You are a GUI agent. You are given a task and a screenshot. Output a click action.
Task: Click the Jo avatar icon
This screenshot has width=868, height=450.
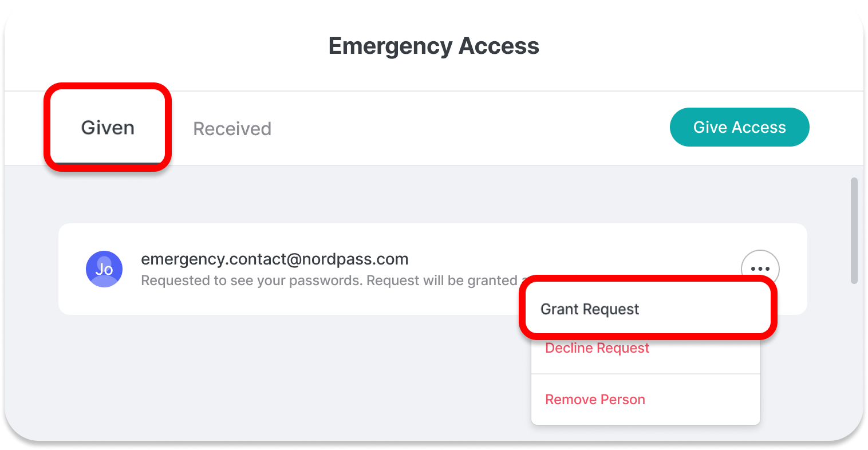coord(104,269)
